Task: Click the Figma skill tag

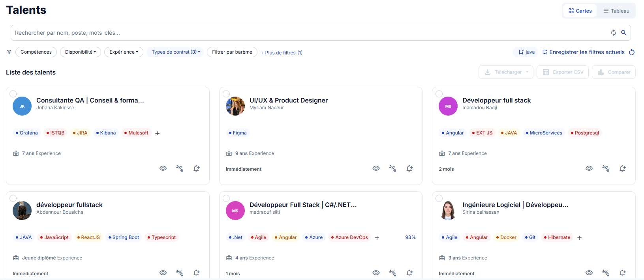Action: click(x=238, y=133)
